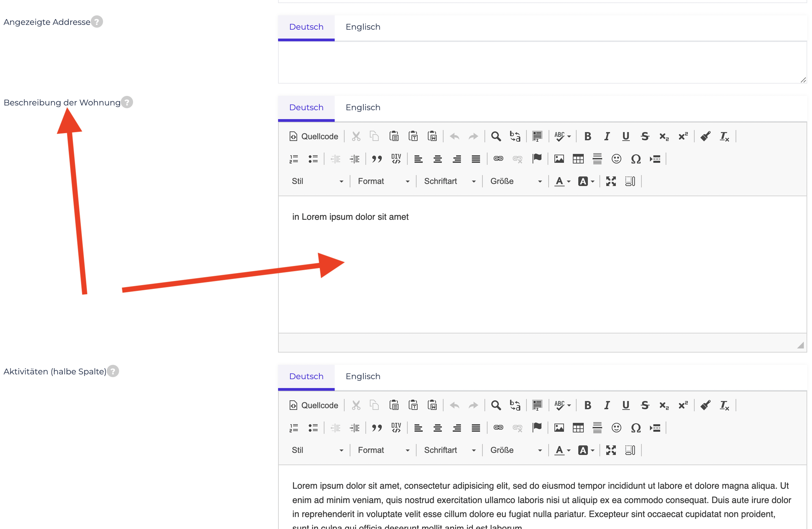812x529 pixels.
Task: Maximize the Beschreibung der Wohnung editor
Action: (611, 181)
